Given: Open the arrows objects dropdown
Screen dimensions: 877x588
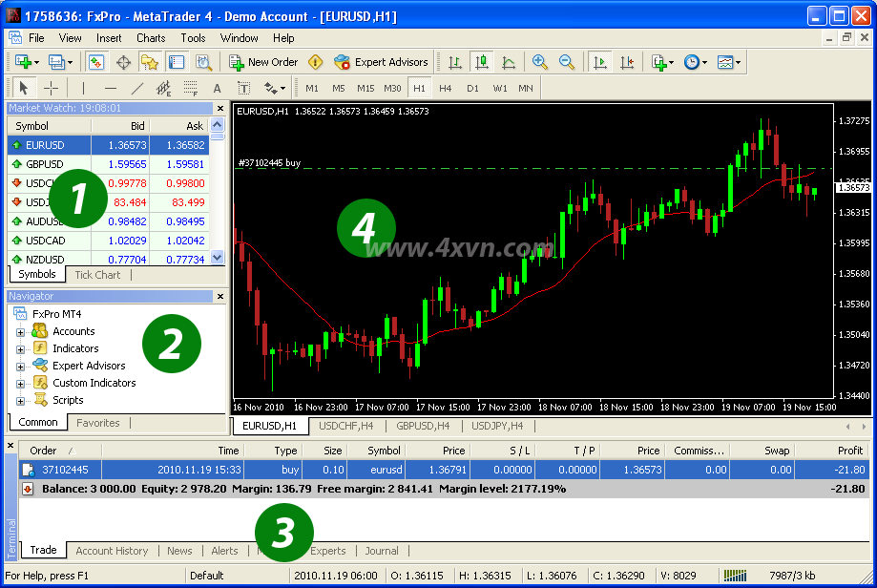Looking at the screenshot, I should pyautogui.click(x=275, y=88).
